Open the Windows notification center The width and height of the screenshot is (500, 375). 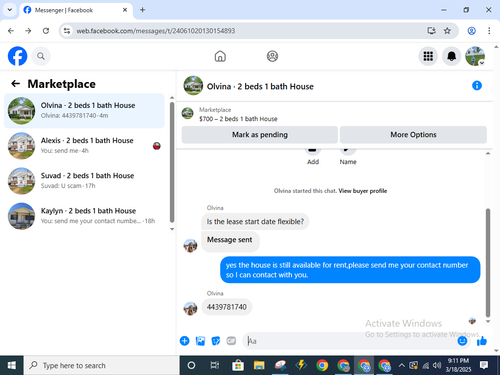coord(484,365)
